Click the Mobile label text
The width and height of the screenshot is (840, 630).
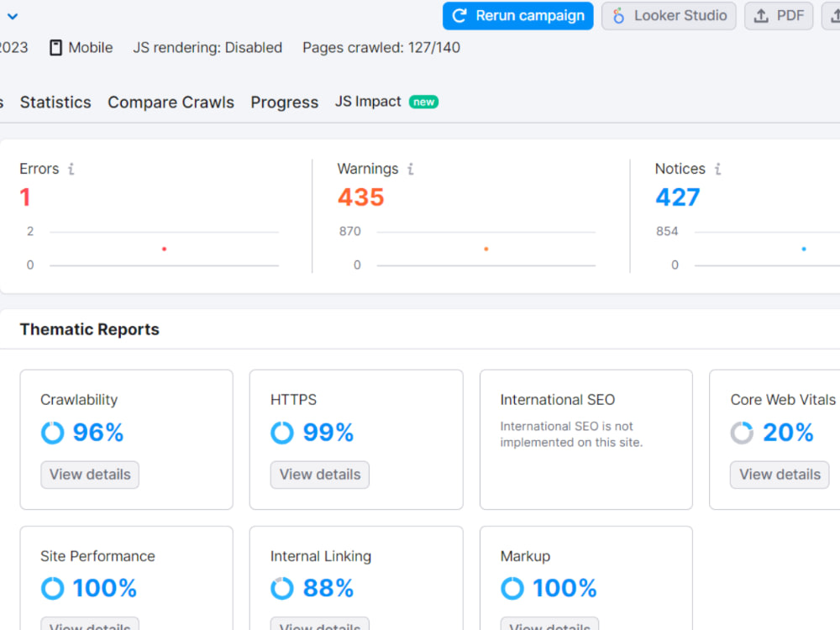pos(91,48)
